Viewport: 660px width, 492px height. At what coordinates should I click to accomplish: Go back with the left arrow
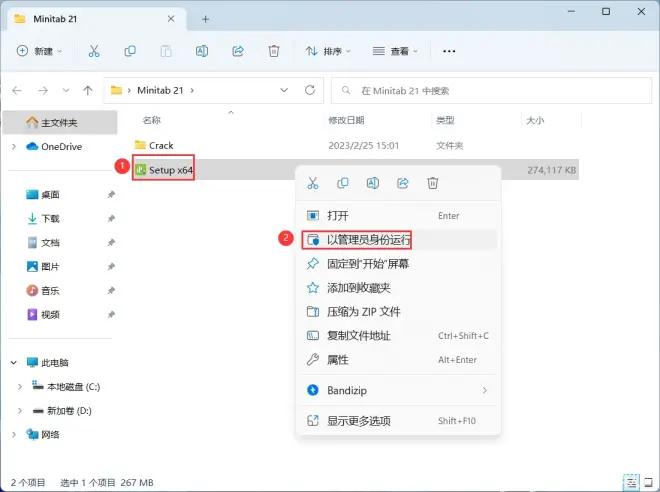(x=17, y=90)
